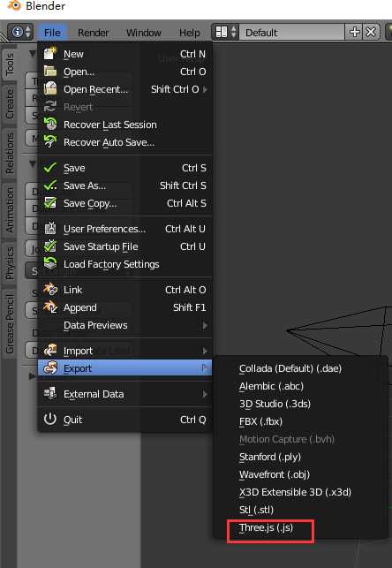The image size is (392, 568).
Task: Open the Window menu
Action: [x=144, y=33]
